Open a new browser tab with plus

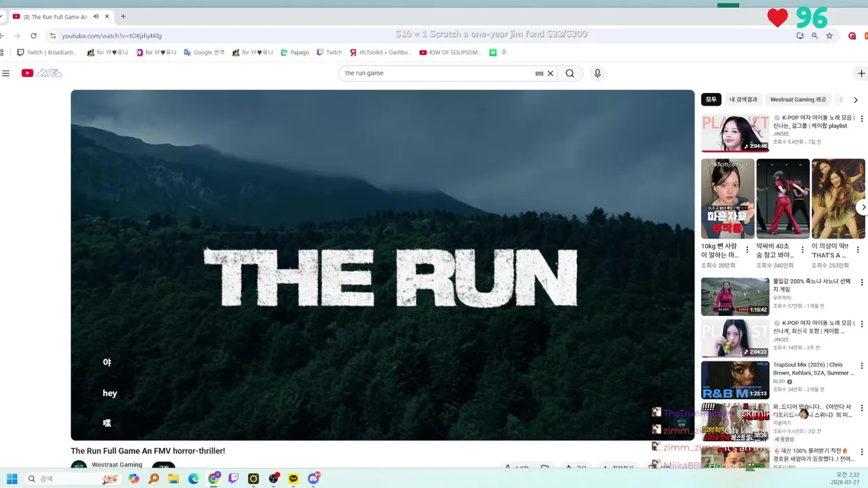(x=123, y=16)
